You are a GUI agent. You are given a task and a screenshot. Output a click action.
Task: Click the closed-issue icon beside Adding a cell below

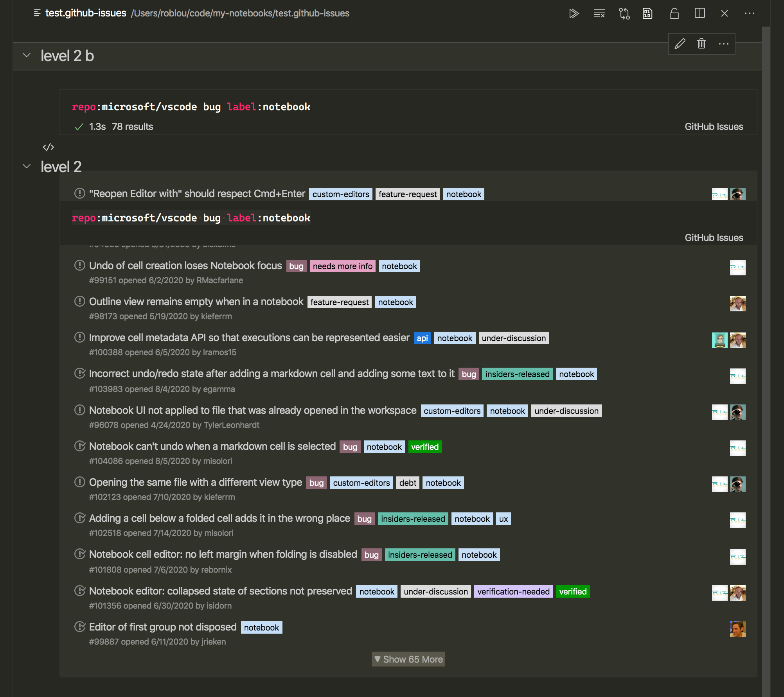79,518
